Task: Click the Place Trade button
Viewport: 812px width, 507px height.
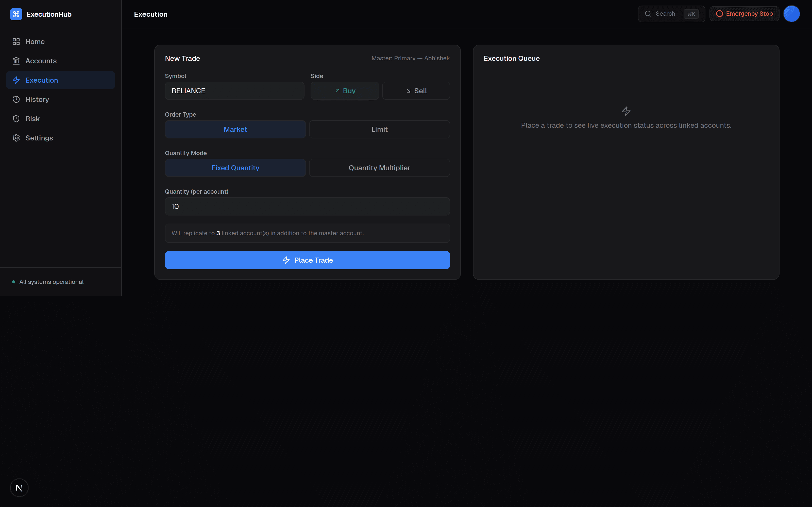Action: pos(307,260)
